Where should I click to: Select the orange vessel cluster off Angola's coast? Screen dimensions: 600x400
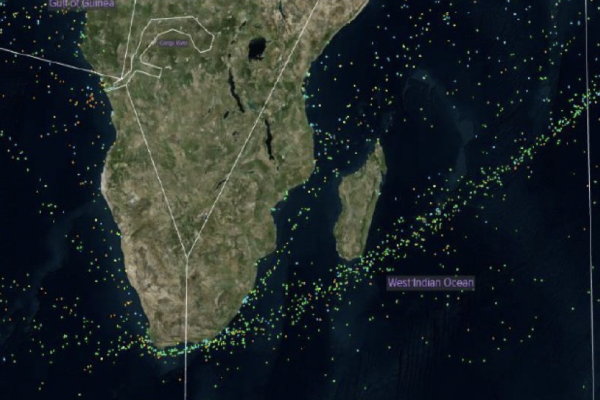pyautogui.click(x=90, y=101)
